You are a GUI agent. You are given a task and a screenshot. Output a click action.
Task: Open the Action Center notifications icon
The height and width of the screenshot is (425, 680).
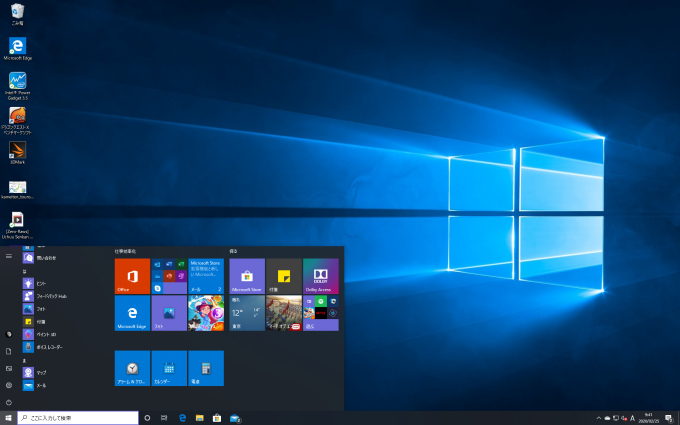pos(669,418)
